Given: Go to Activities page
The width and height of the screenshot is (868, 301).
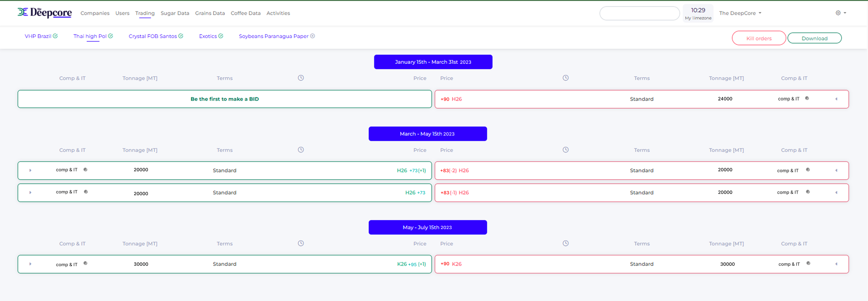Looking at the screenshot, I should (x=278, y=13).
